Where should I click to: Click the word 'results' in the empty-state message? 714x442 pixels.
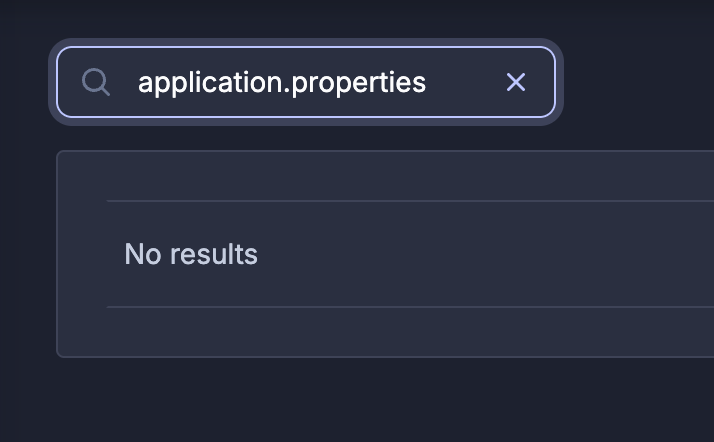click(x=214, y=254)
